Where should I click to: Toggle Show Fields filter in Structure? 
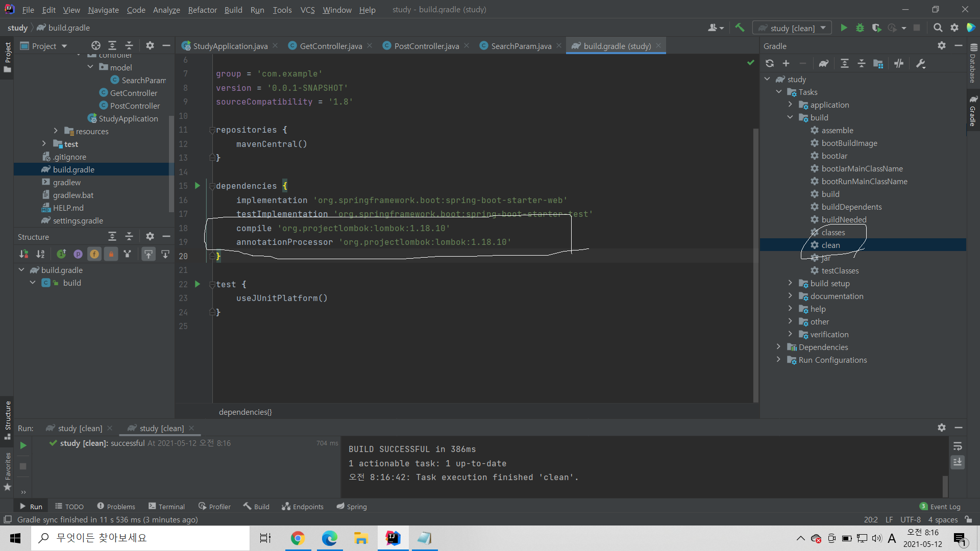(x=94, y=254)
